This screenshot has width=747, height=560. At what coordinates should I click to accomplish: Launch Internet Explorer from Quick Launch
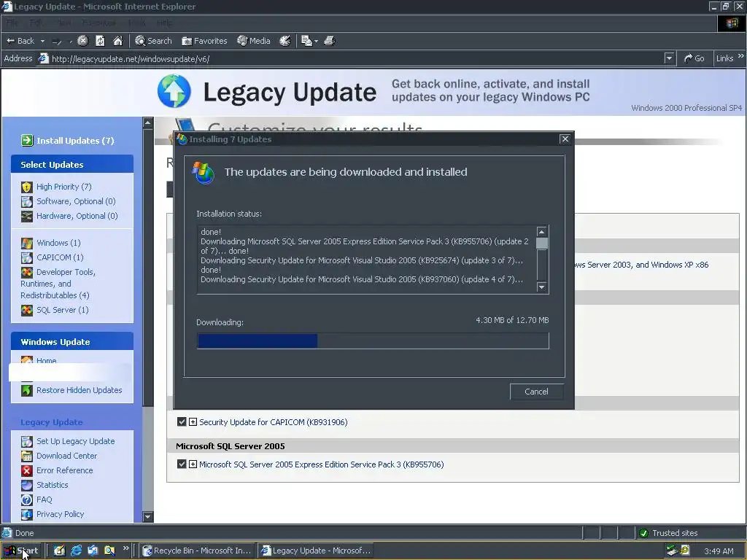click(x=76, y=551)
